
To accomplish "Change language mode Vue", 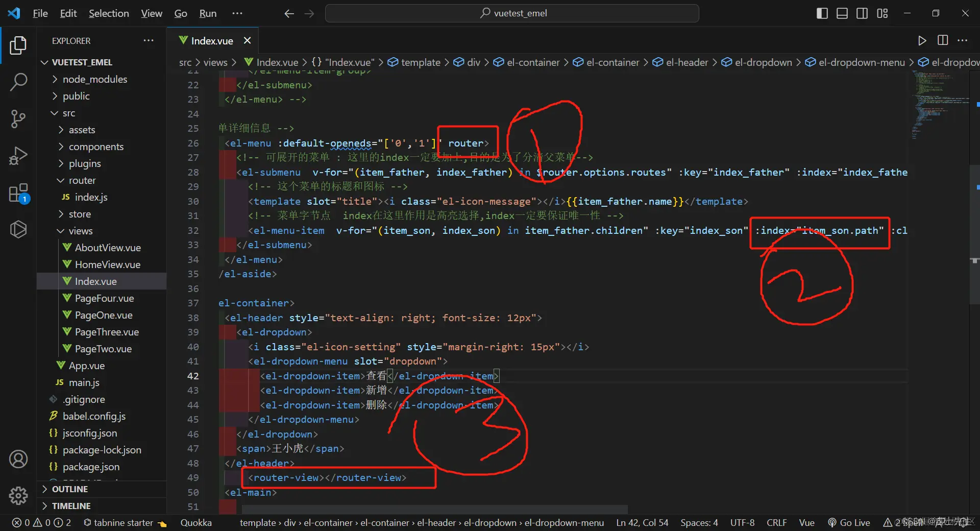I will pos(807,523).
